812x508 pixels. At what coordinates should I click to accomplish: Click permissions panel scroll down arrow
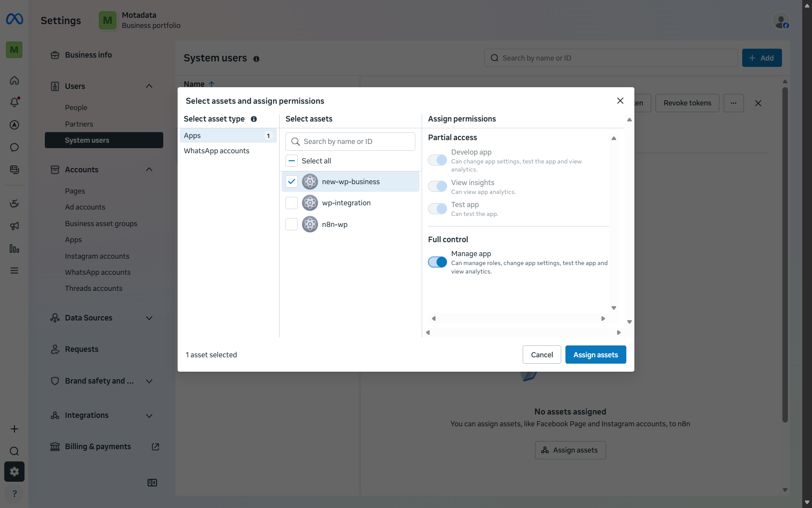tap(614, 308)
